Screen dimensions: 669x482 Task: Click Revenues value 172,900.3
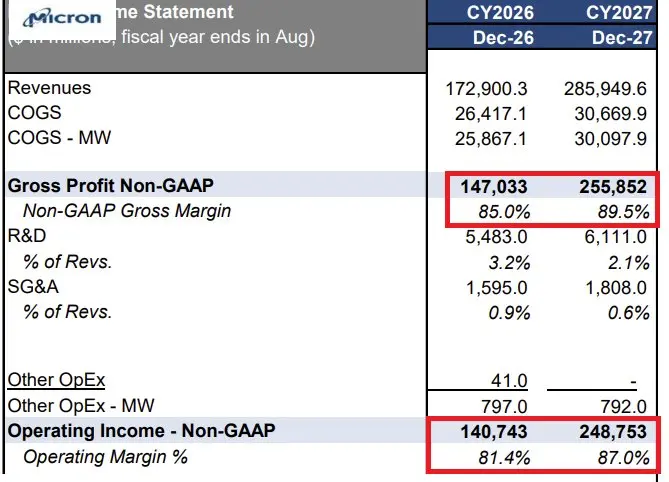[x=486, y=89]
